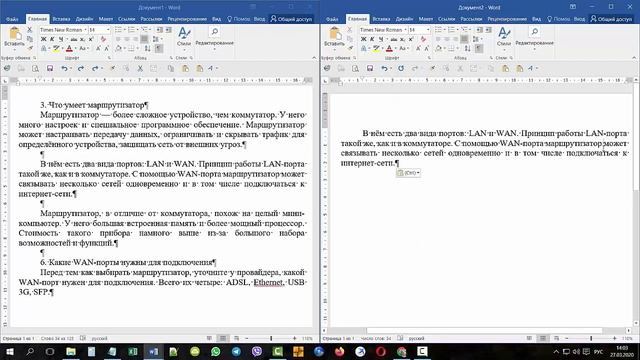640x360 pixels.
Task: Click horizontal scrollbar in Документ2 window
Action: pyautogui.click(x=484, y=331)
